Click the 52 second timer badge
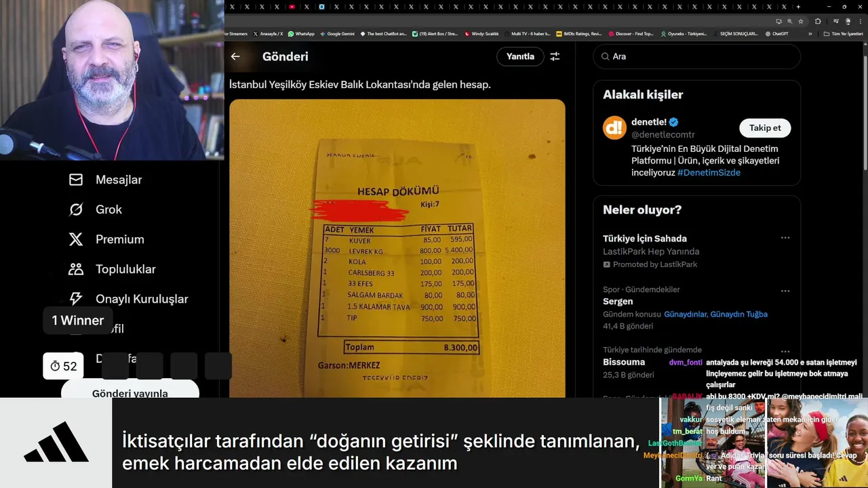Viewport: 868px width, 488px height. pyautogui.click(x=63, y=366)
